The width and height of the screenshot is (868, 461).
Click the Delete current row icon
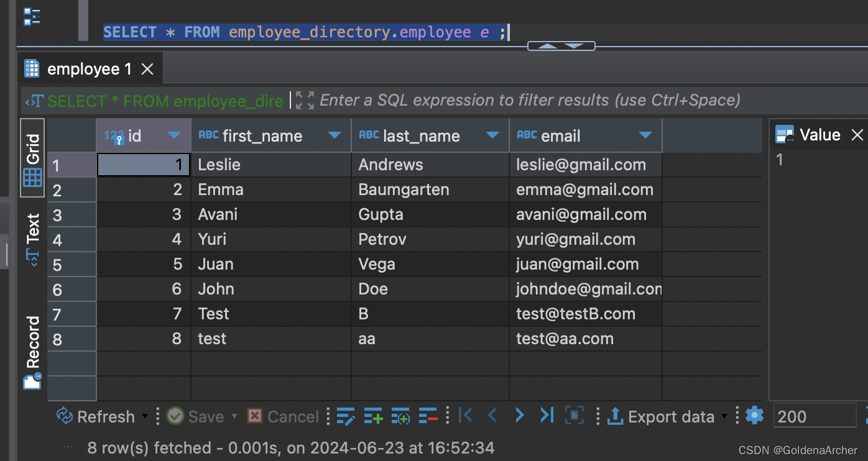coord(428,416)
